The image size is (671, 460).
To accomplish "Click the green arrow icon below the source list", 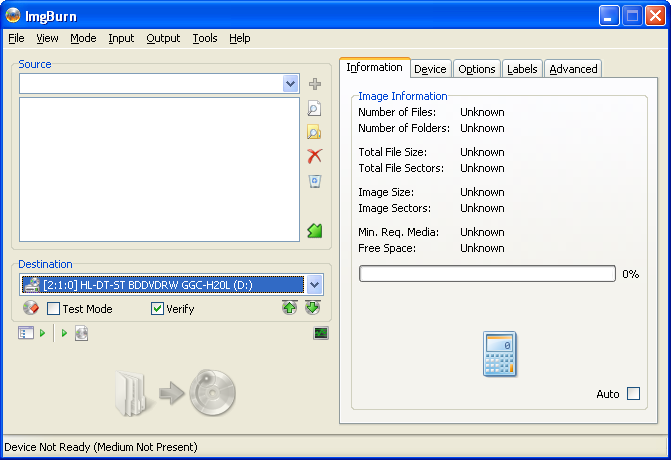I will pyautogui.click(x=314, y=231).
